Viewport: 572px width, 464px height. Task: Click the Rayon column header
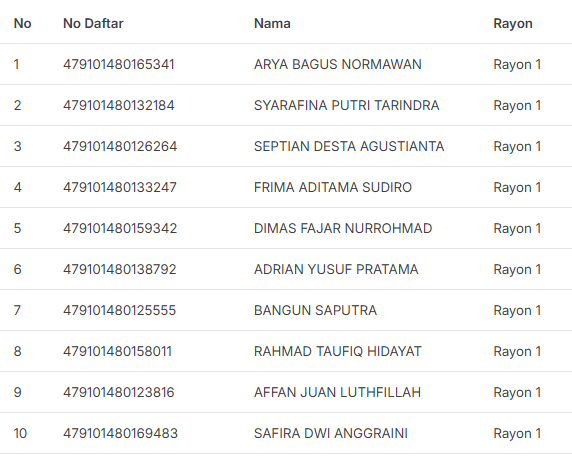tap(513, 23)
